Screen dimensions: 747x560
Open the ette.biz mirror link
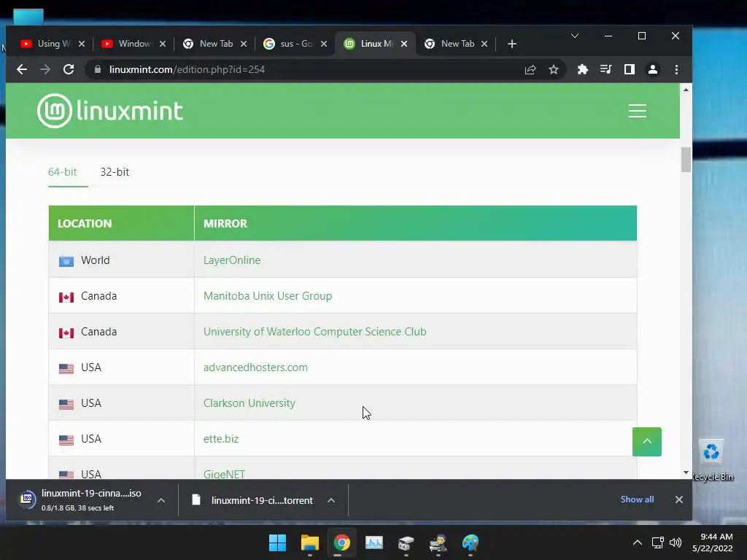coord(221,438)
